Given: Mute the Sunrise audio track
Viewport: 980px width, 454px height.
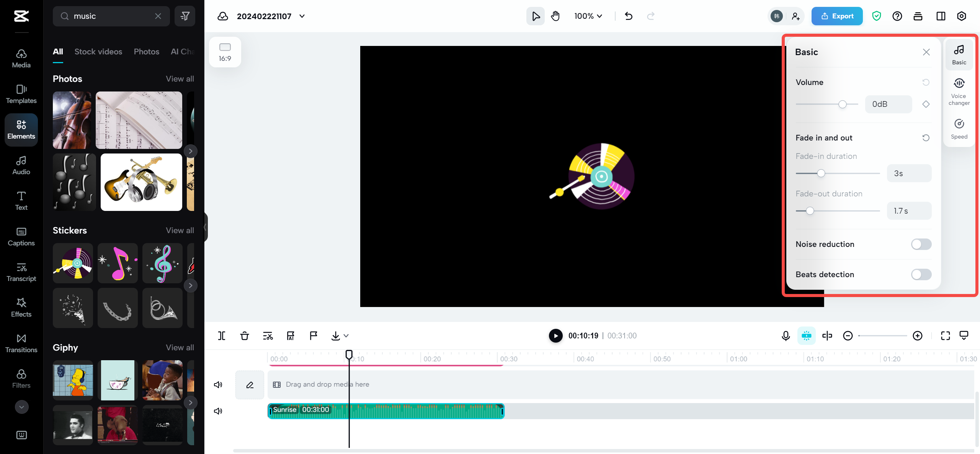Looking at the screenshot, I should tap(218, 411).
